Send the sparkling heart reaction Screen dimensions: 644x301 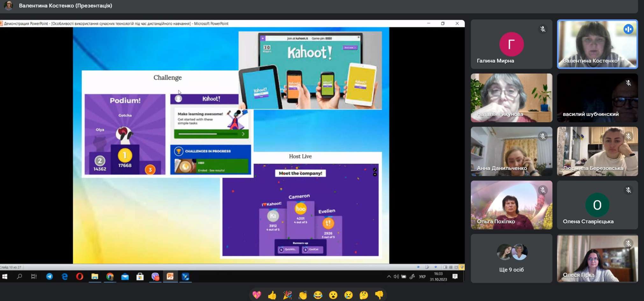[257, 295]
